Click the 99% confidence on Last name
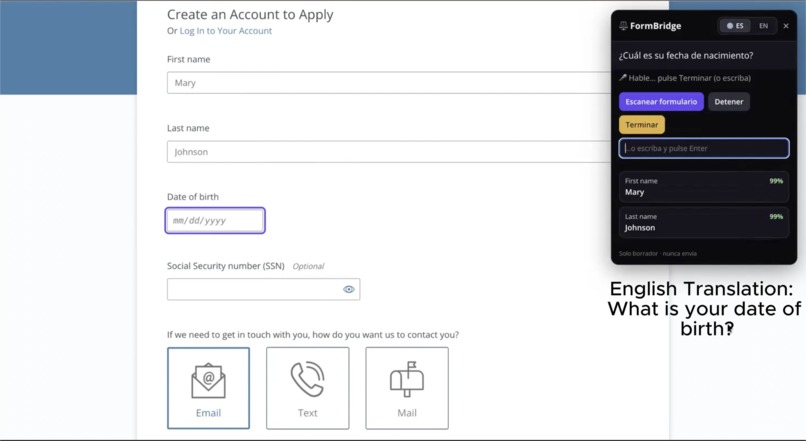This screenshot has width=806, height=441. [776, 216]
